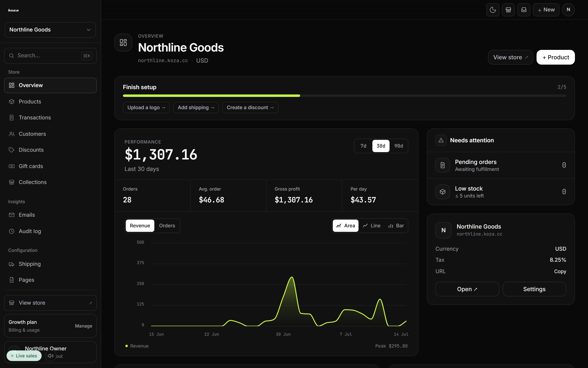Image resolution: width=588 pixels, height=368 pixels.
Task: Click the Low stock row
Action: [x=501, y=192]
